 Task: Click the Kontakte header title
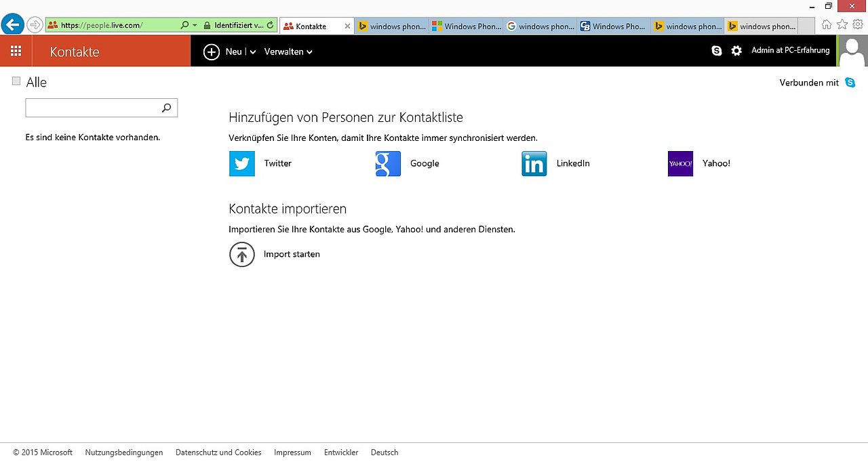[x=75, y=51]
